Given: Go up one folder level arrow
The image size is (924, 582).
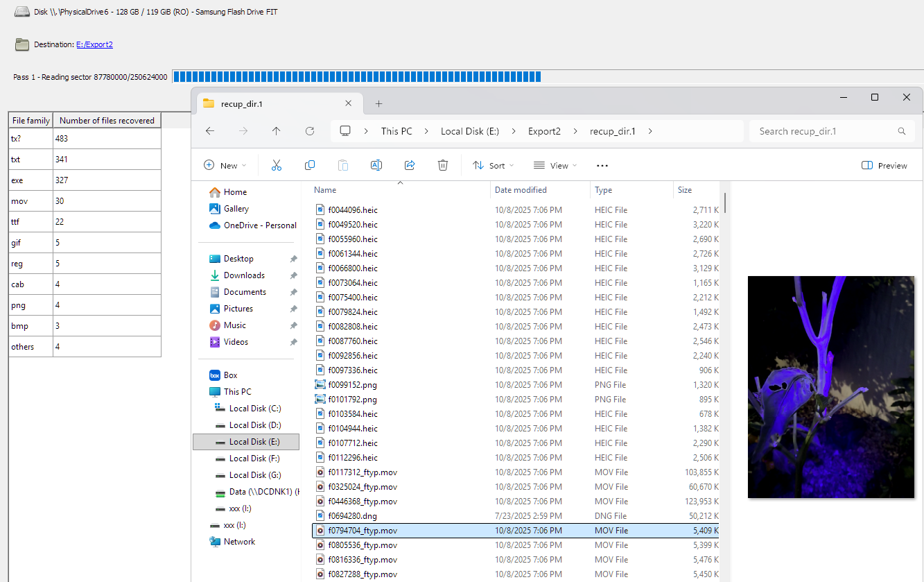Looking at the screenshot, I should click(277, 131).
